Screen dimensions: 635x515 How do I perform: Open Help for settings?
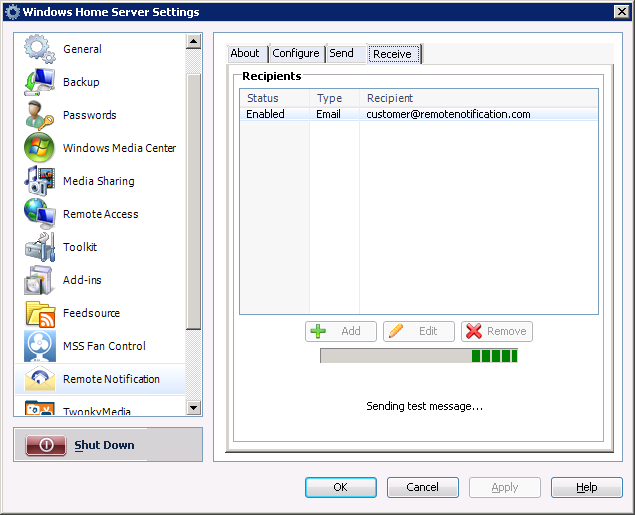pos(586,487)
